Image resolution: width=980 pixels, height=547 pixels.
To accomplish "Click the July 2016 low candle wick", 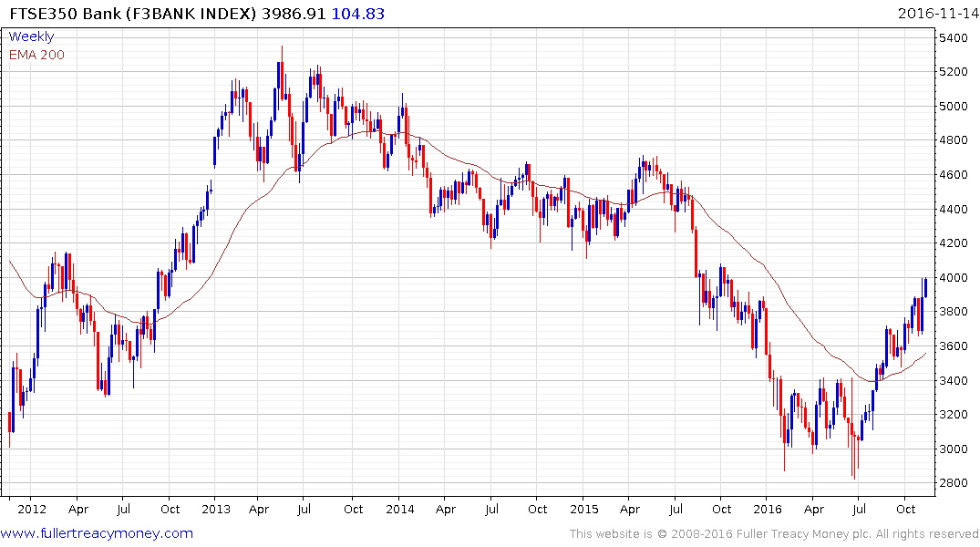I will pos(854,450).
